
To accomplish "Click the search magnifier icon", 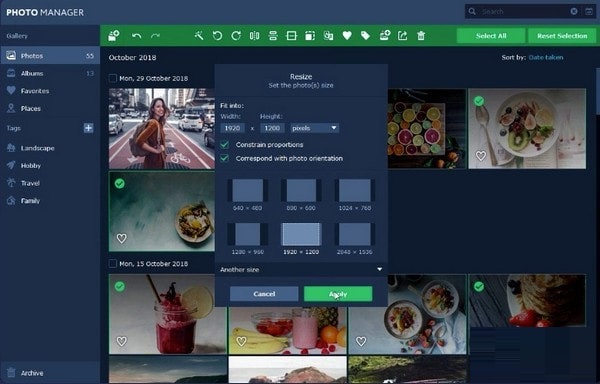I will [x=473, y=11].
